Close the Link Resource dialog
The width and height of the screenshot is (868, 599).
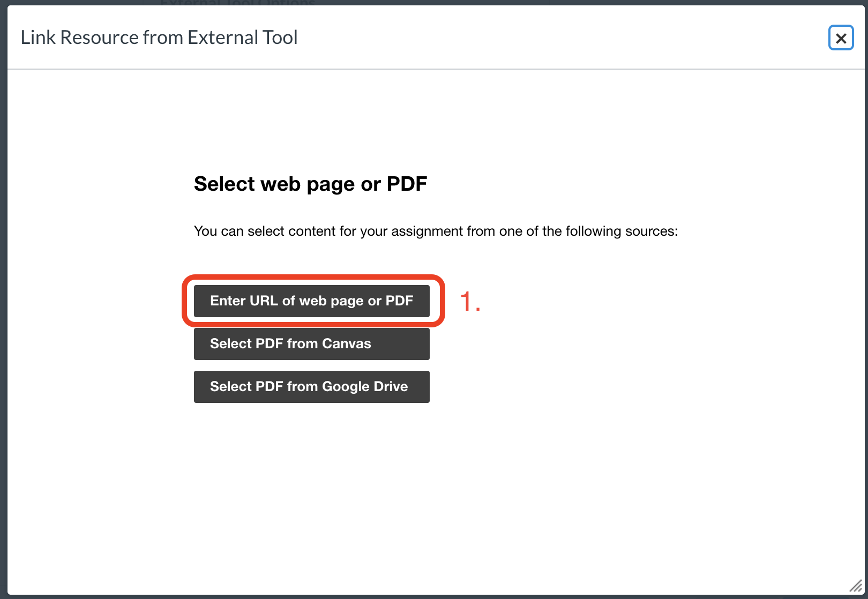(841, 38)
